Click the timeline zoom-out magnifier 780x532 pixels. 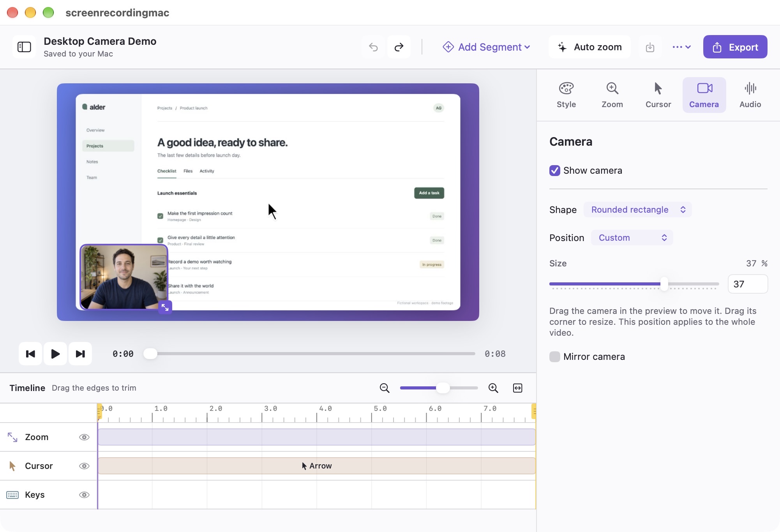[x=385, y=388]
